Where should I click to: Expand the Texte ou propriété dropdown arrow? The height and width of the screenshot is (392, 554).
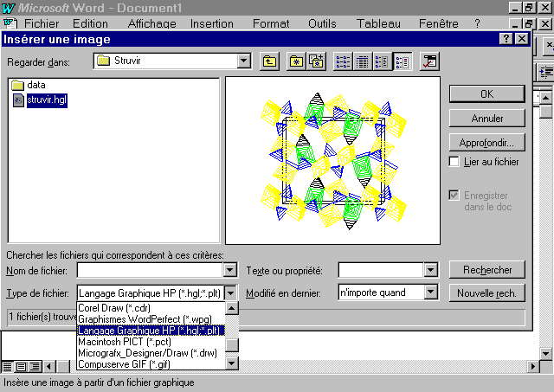[x=430, y=271]
